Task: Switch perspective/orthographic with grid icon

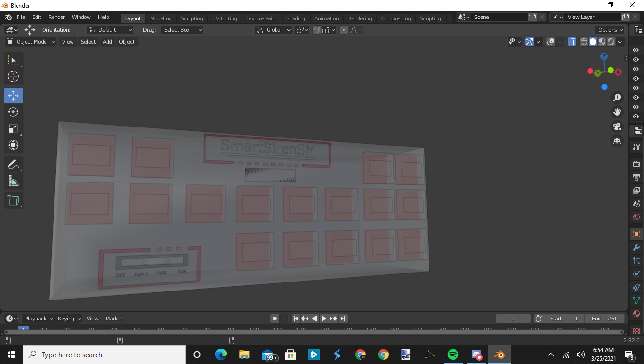Action: coord(617,141)
